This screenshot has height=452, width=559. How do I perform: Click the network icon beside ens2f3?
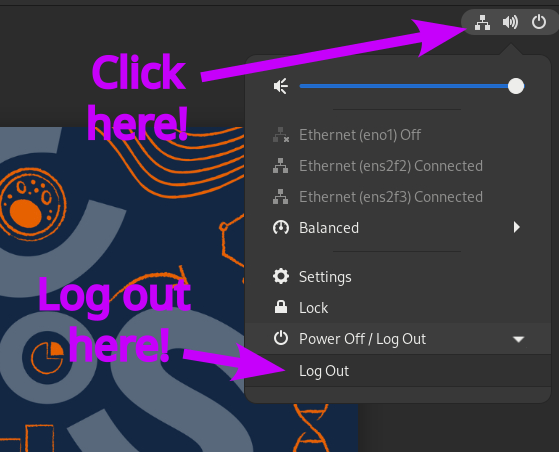[281, 197]
